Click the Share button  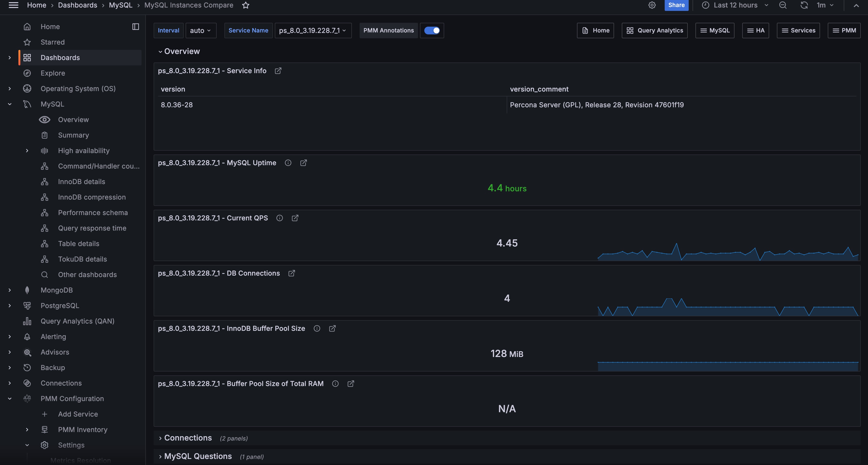[676, 5]
